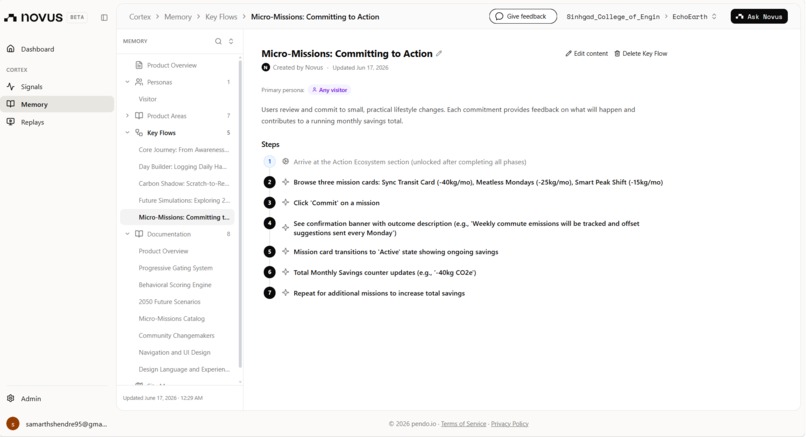The height and width of the screenshot is (437, 806).
Task: Open the Terms of Service link
Action: (463, 424)
